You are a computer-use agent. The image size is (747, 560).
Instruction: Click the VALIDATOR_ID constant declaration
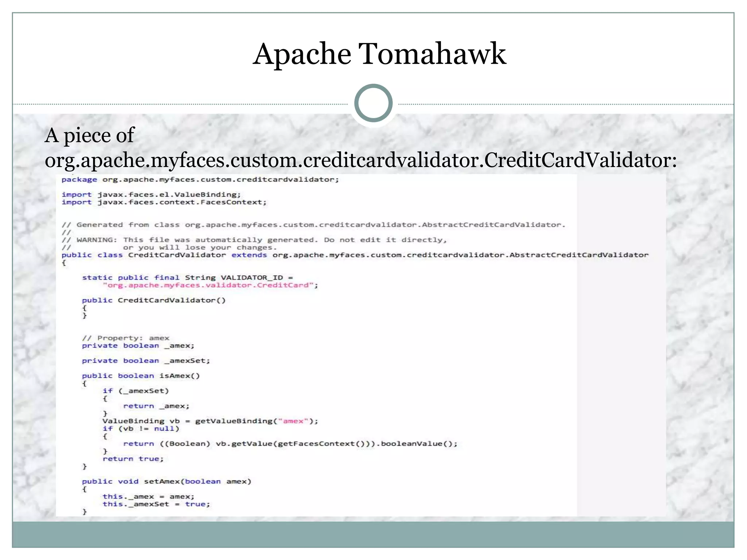pyautogui.click(x=187, y=277)
